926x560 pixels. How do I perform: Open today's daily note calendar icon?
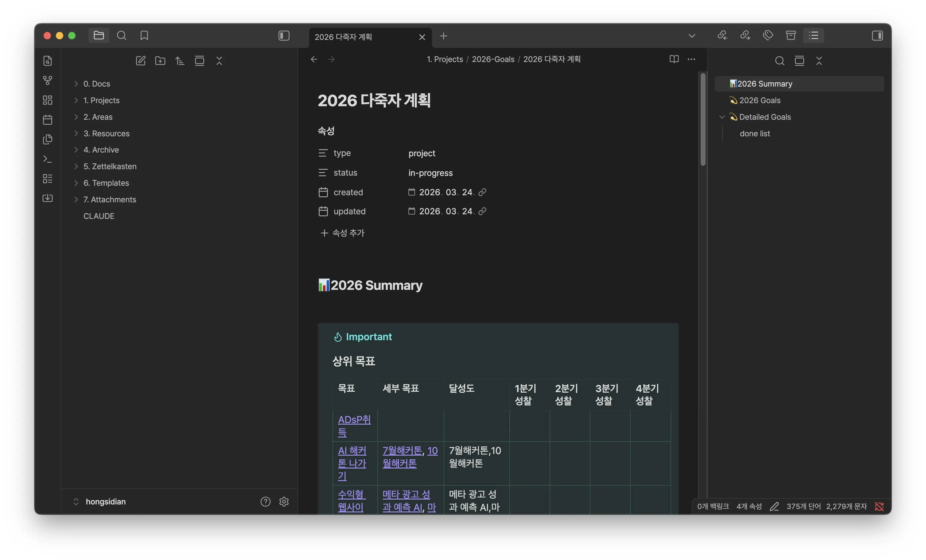(47, 120)
